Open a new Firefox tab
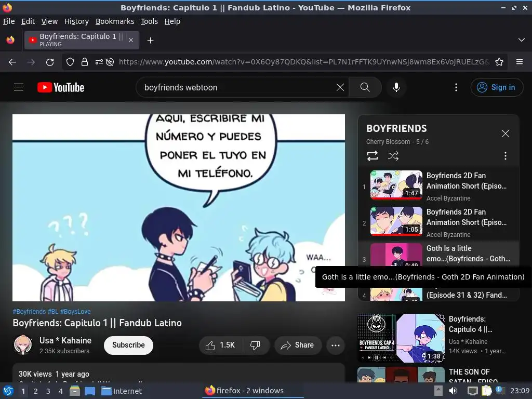532x399 pixels. click(x=150, y=41)
